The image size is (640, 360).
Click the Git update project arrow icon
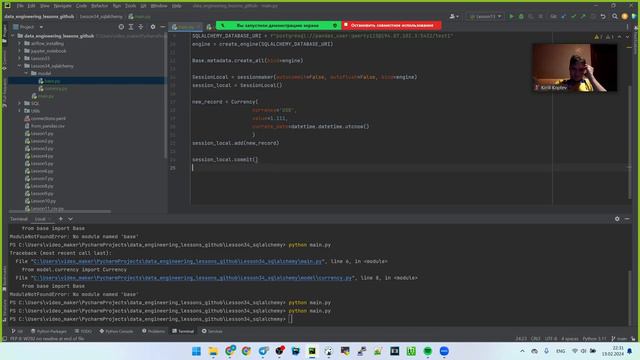(564, 16)
